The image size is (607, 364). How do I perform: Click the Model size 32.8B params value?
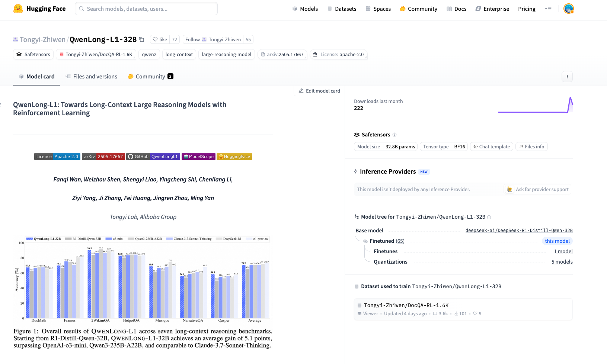pos(400,146)
